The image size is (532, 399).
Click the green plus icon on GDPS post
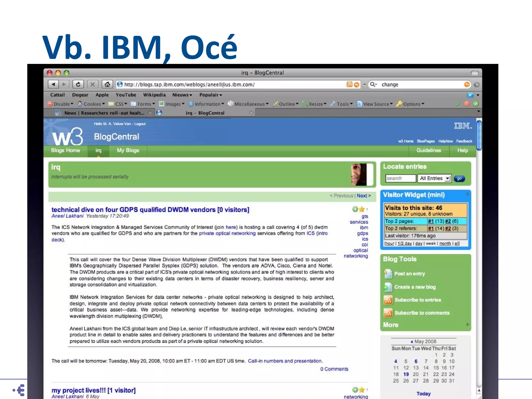point(355,209)
